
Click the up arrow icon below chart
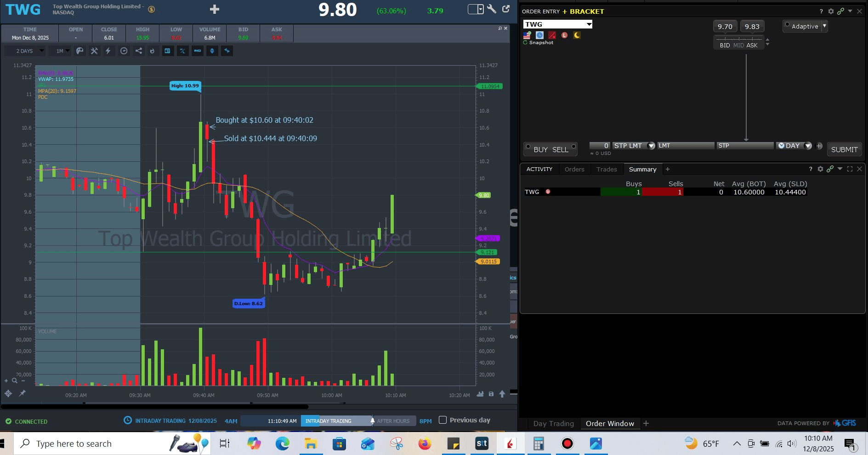pos(502,394)
